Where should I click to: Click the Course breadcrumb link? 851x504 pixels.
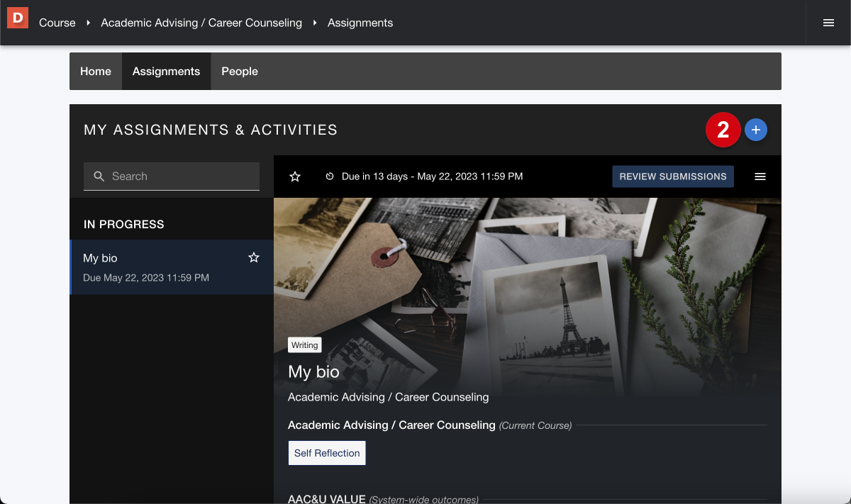57,22
